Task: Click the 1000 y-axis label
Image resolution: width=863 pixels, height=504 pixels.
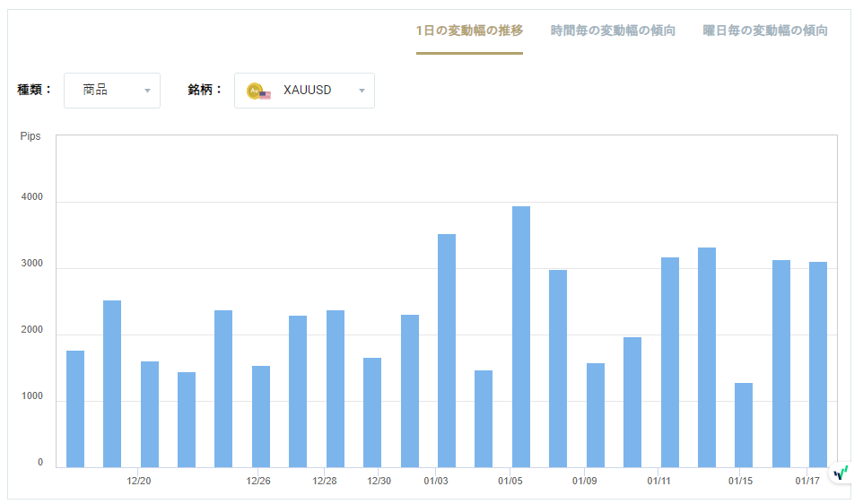Action: [32, 396]
